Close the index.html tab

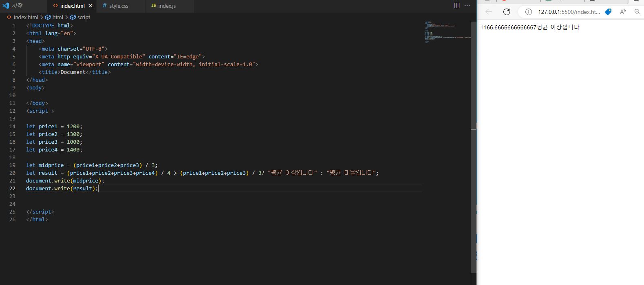click(x=90, y=6)
